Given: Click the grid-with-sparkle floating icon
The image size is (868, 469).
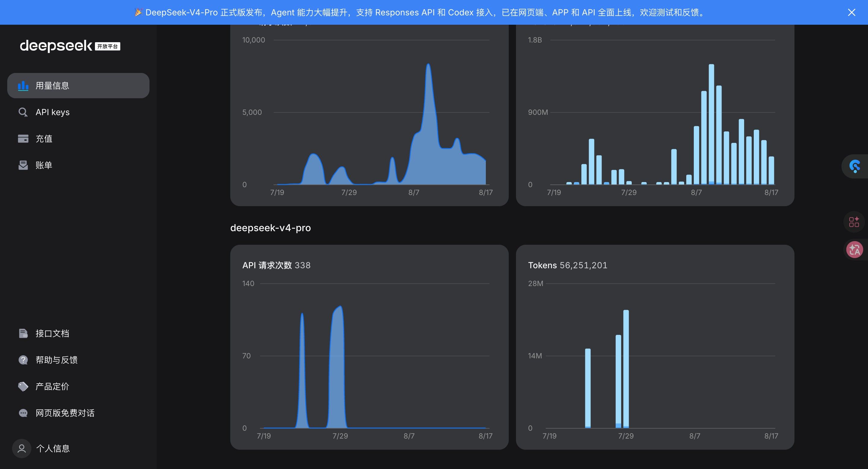Looking at the screenshot, I should coord(854,222).
